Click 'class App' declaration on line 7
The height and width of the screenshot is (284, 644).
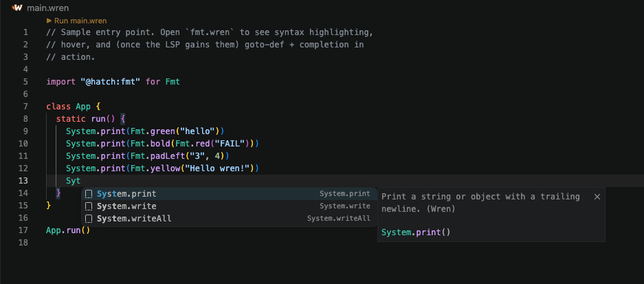click(x=69, y=107)
